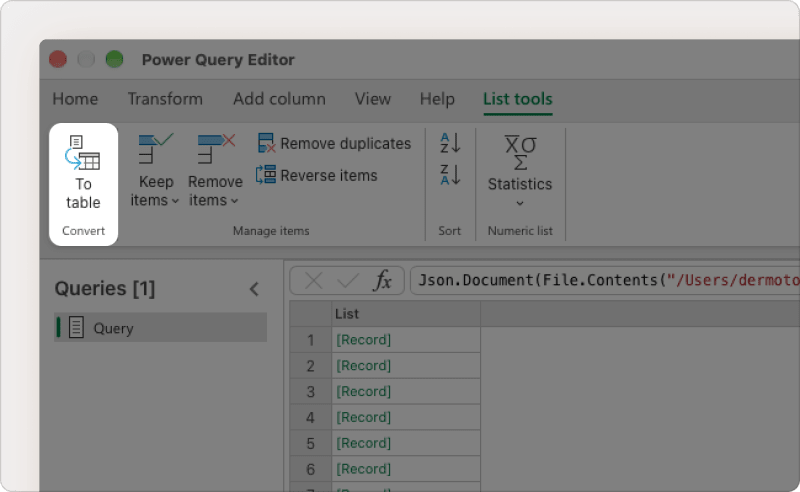Click the green zoom window button
This screenshot has height=492, width=800.
tap(114, 59)
